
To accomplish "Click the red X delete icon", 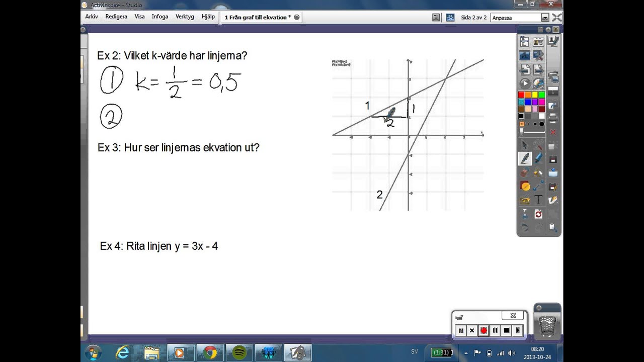I will (553, 132).
